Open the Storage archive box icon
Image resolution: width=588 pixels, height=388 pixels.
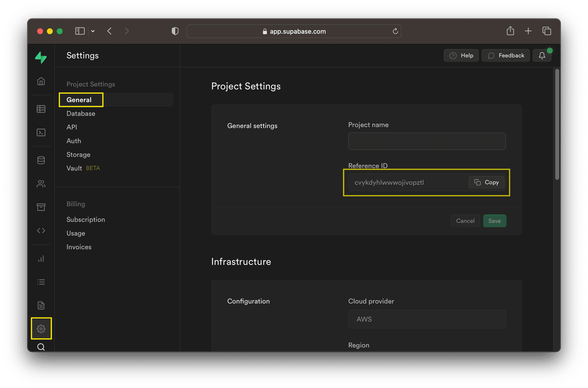pyautogui.click(x=41, y=207)
